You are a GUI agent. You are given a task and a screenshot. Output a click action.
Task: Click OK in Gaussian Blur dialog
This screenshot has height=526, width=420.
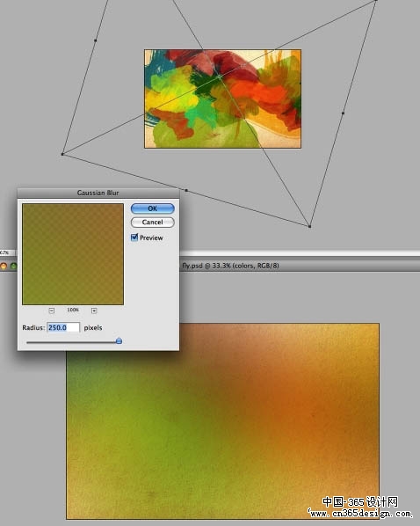coord(153,208)
